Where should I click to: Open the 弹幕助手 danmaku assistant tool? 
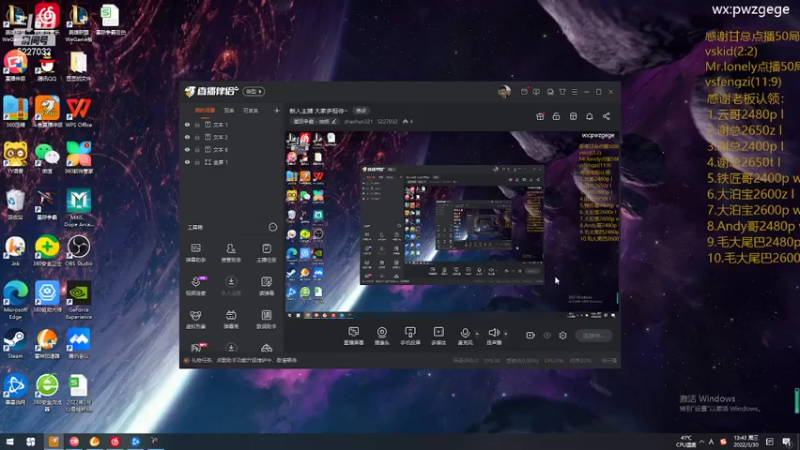click(x=196, y=253)
